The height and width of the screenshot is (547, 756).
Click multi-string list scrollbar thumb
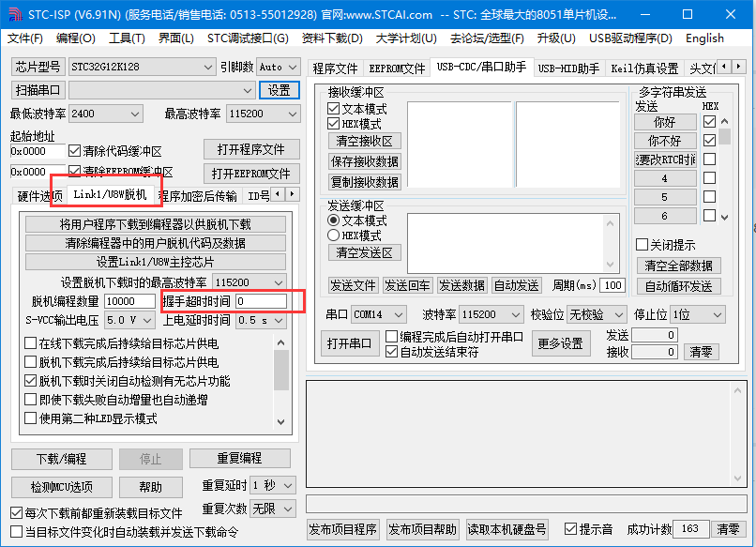724,136
